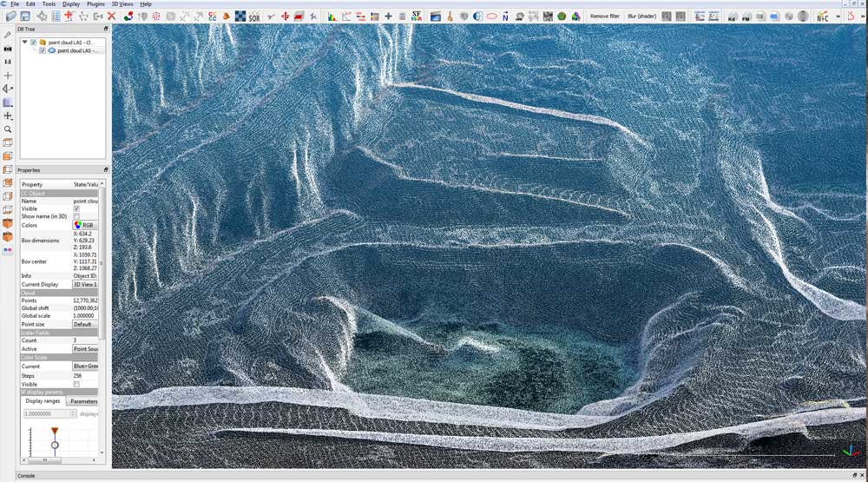Toggle the Visible property checkbox
This screenshot has width=868, height=482.
[x=76, y=208]
